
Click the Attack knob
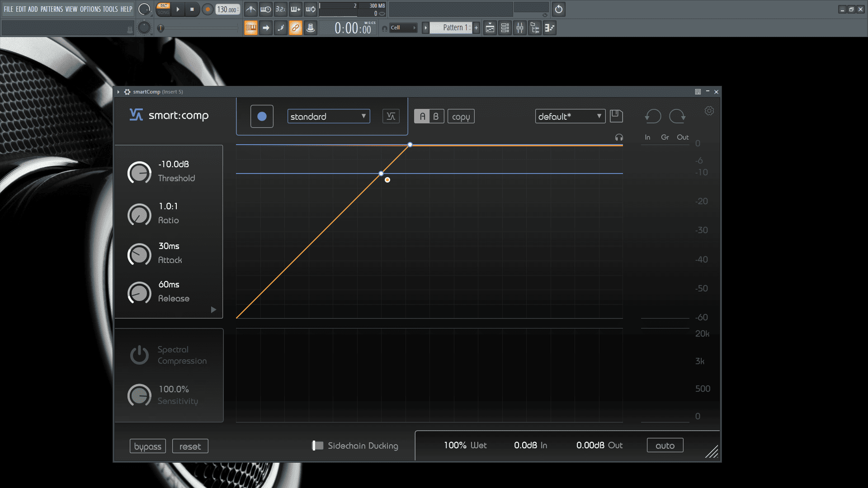click(x=139, y=255)
